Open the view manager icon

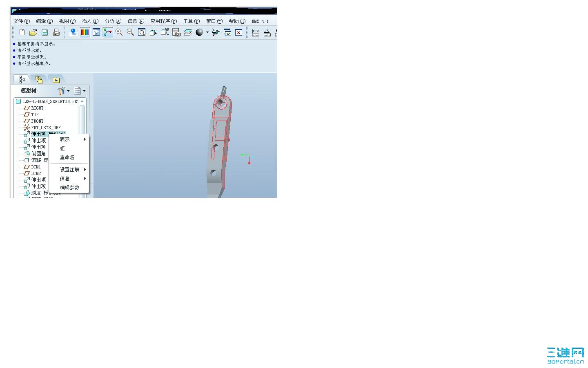[x=176, y=32]
